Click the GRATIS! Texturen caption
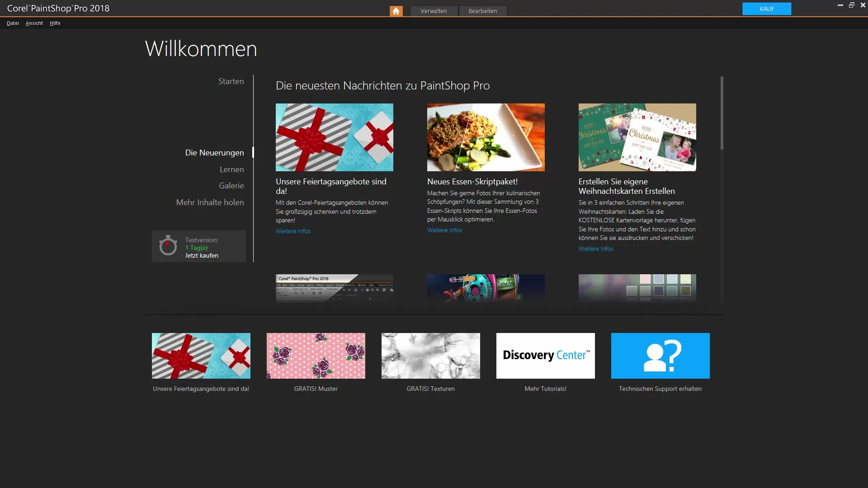 (x=431, y=389)
